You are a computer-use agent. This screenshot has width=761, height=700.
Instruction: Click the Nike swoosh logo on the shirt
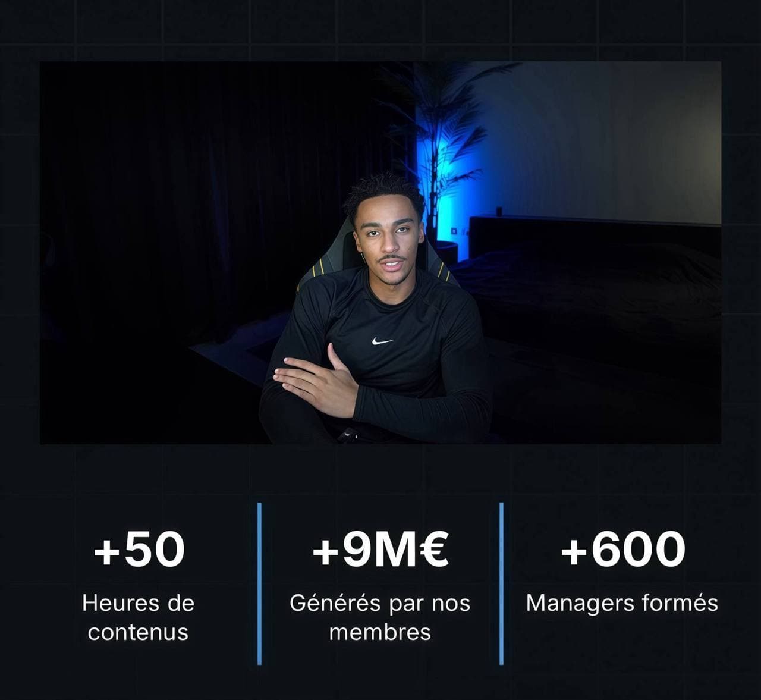(382, 341)
